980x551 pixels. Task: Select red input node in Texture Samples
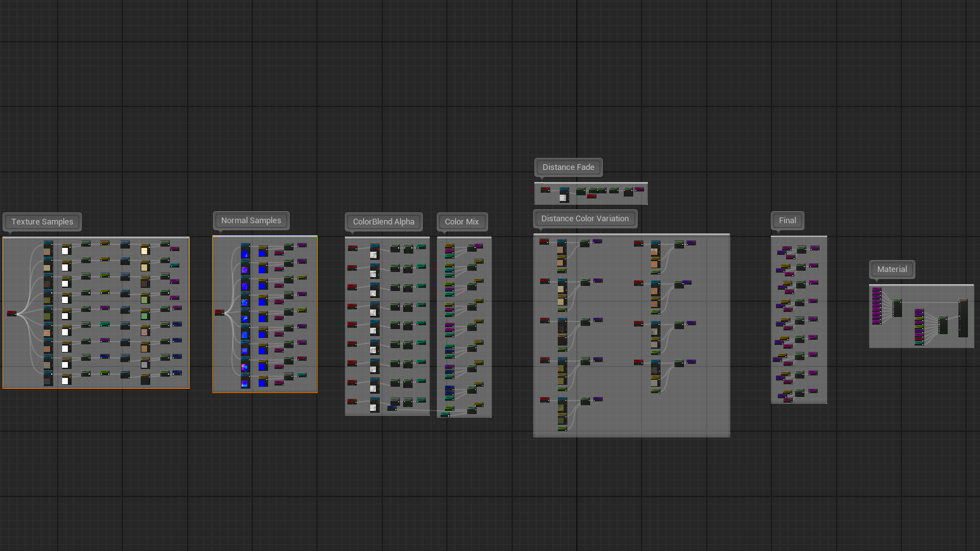click(11, 313)
